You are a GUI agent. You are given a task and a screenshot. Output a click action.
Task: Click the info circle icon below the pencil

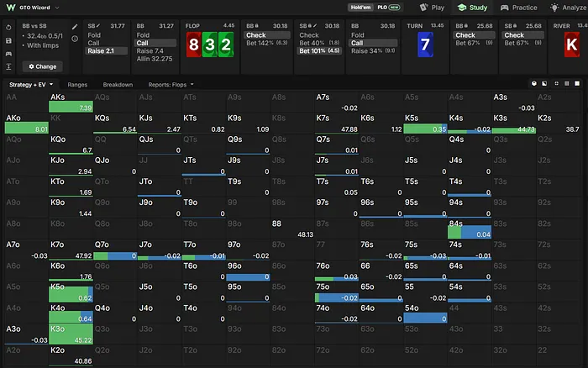(75, 39)
